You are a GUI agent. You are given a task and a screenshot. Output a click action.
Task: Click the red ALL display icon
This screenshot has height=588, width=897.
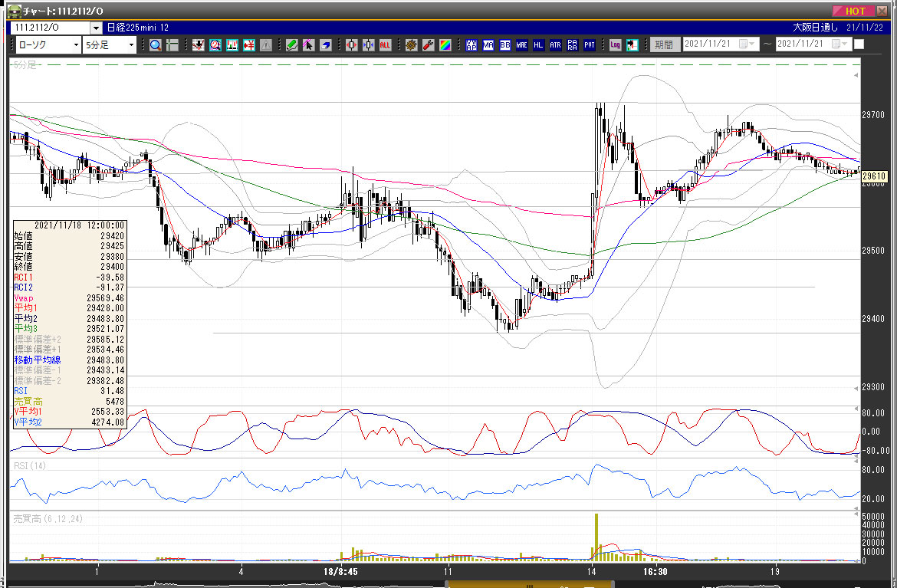tap(385, 44)
